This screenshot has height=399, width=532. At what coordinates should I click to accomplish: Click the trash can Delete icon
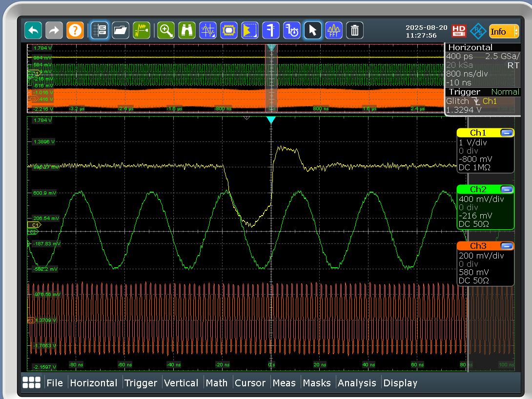355,31
